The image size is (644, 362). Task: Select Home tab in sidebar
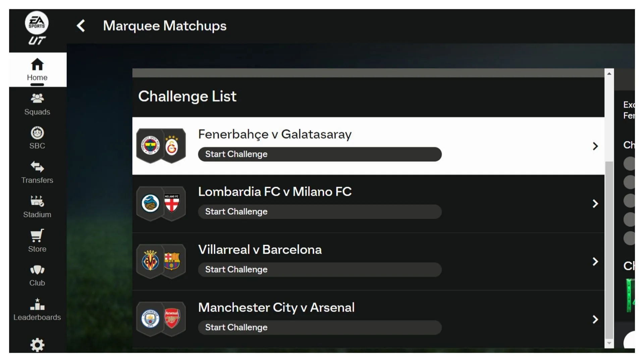click(37, 69)
